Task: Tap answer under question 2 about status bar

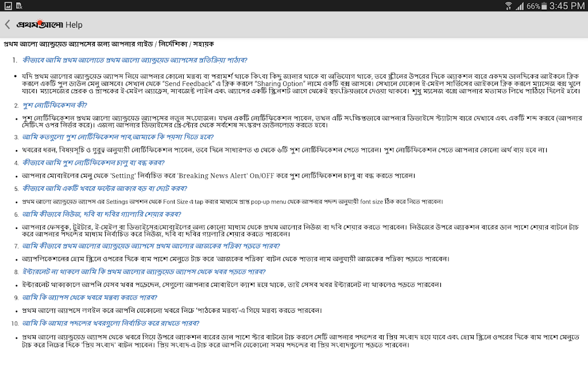Action: [302, 122]
